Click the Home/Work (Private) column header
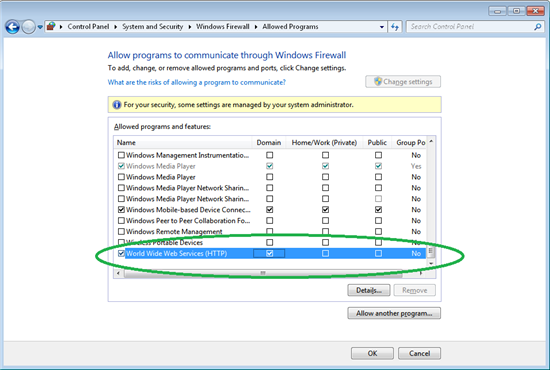This screenshot has height=370, width=550. (x=324, y=142)
